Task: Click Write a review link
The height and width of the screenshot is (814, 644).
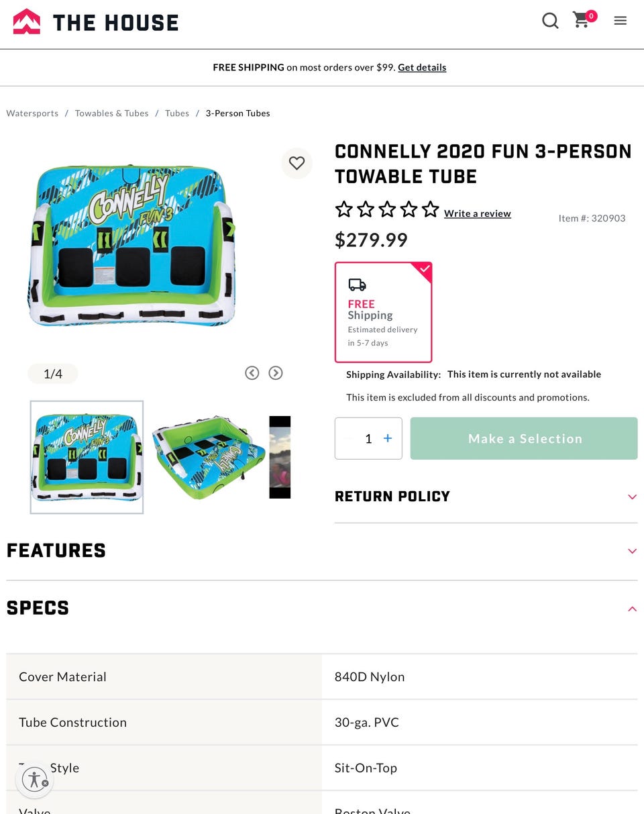Action: point(478,213)
